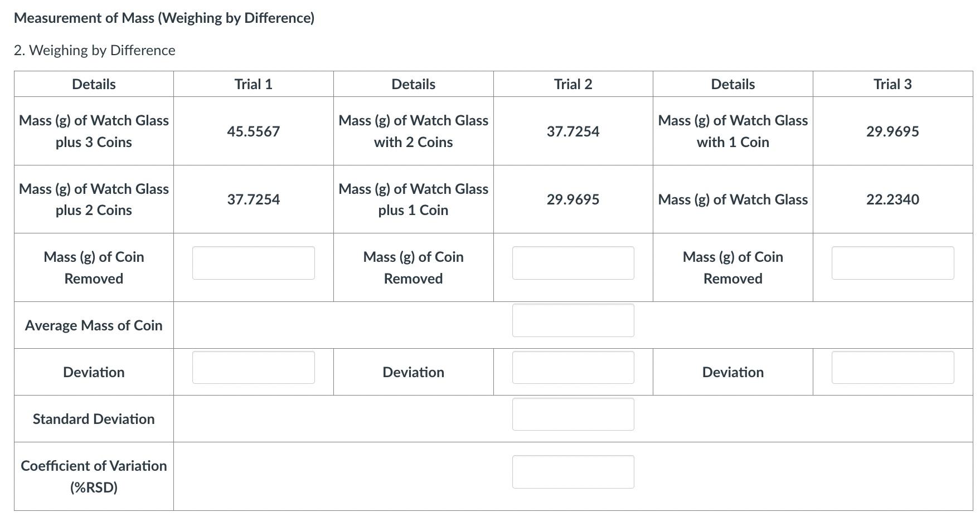Select the 22.2340 value cell
Viewport: 980px width, 522px height.
tap(892, 199)
